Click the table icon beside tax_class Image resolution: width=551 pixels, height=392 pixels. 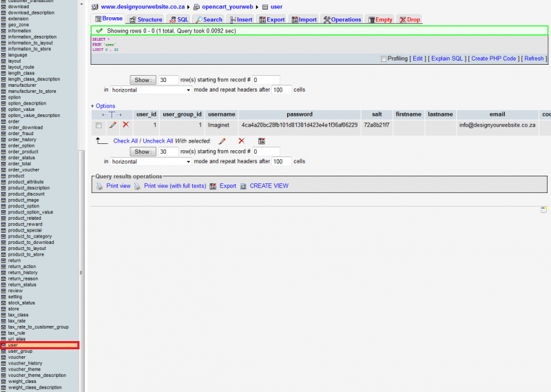(3, 315)
